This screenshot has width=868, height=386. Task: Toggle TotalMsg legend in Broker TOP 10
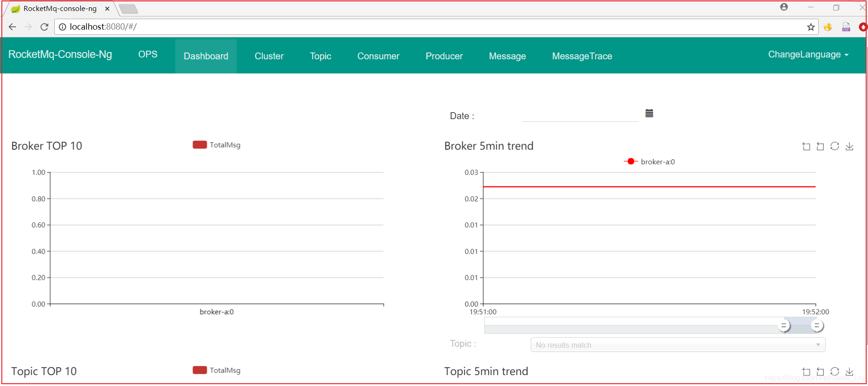coord(216,145)
